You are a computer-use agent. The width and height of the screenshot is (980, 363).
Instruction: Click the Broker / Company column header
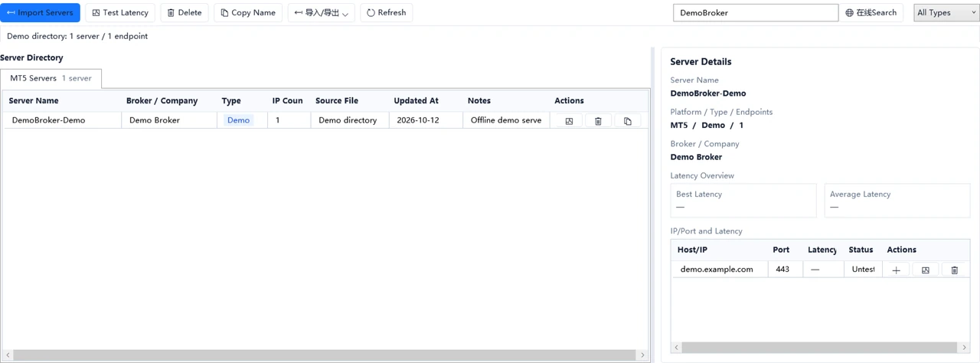[x=168, y=100]
